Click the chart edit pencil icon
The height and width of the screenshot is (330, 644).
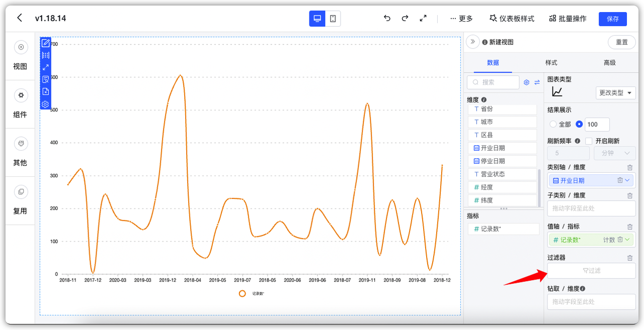coord(46,43)
